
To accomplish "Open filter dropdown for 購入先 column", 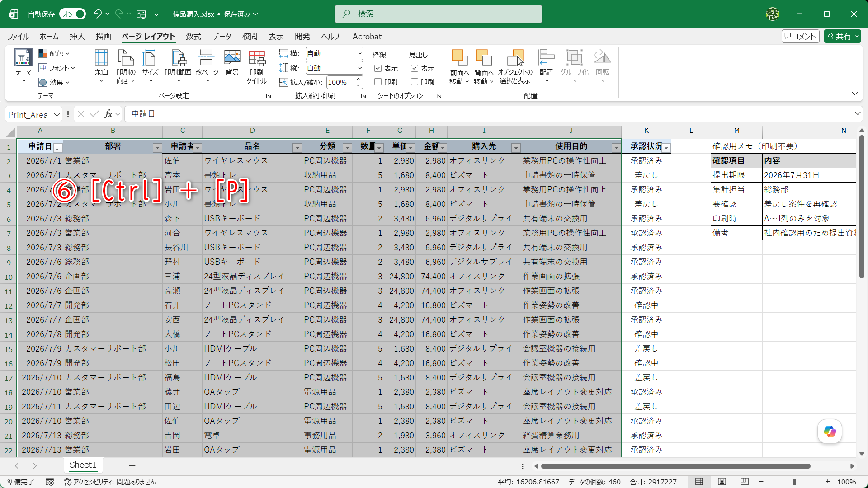I will click(x=516, y=148).
